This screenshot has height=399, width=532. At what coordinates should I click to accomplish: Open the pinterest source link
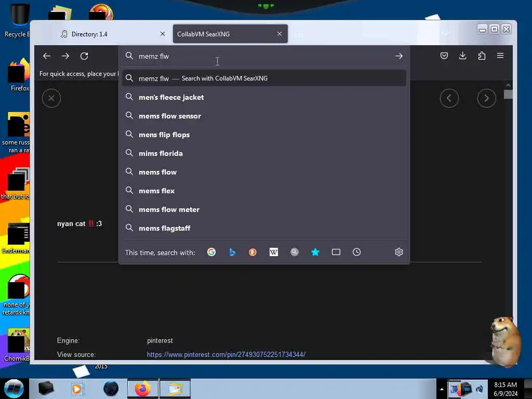tap(226, 354)
